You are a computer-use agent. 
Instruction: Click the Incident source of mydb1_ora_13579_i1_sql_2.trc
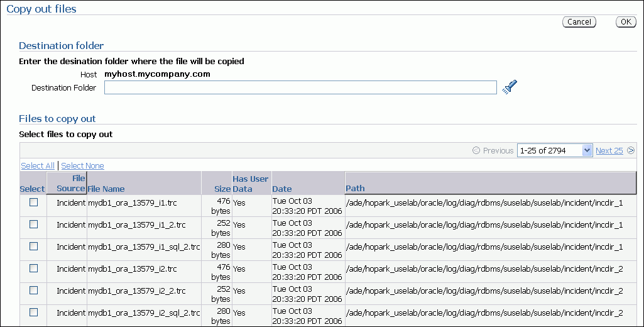click(71, 247)
